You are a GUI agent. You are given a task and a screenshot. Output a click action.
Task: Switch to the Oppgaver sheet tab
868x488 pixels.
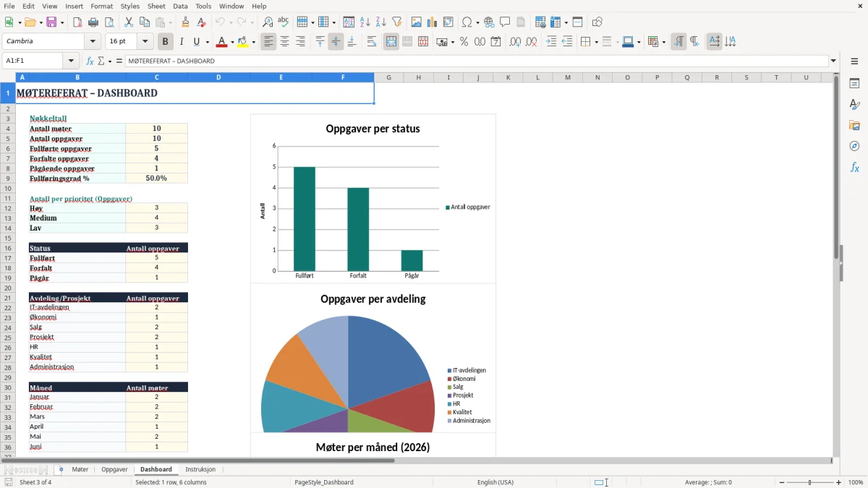[114, 470]
